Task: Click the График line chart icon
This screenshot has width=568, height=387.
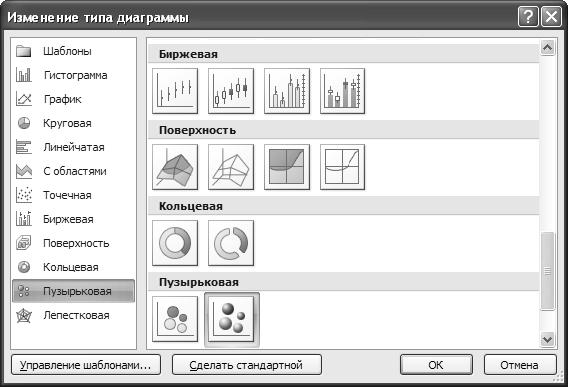Action: coord(24,99)
